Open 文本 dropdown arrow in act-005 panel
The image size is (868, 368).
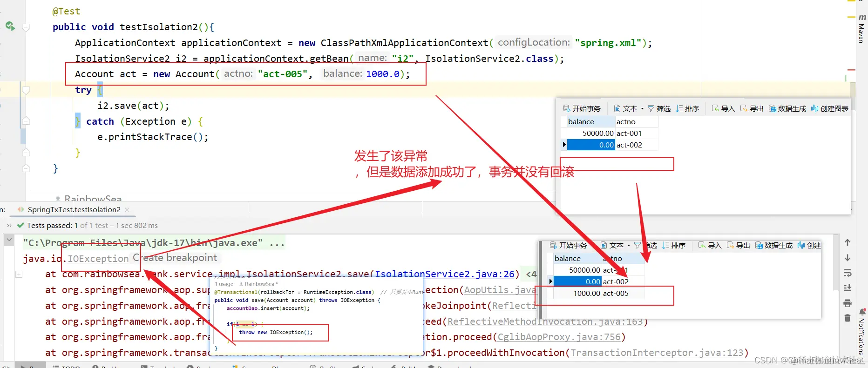click(x=629, y=246)
